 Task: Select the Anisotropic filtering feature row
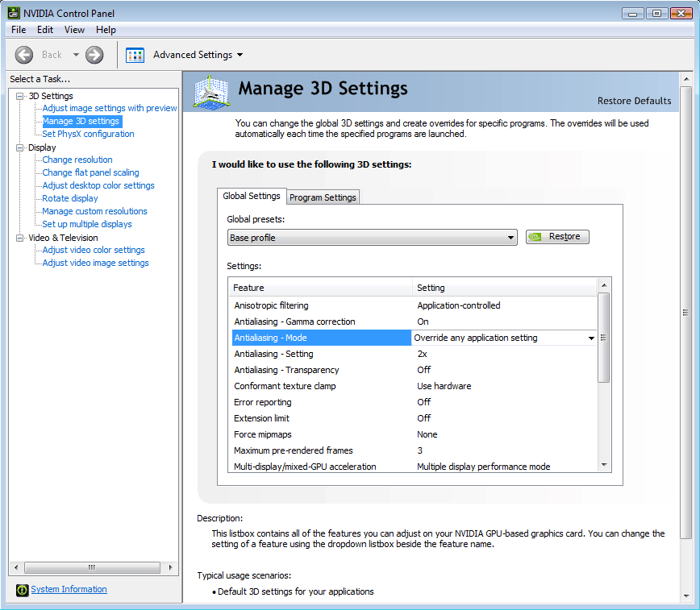(415, 305)
